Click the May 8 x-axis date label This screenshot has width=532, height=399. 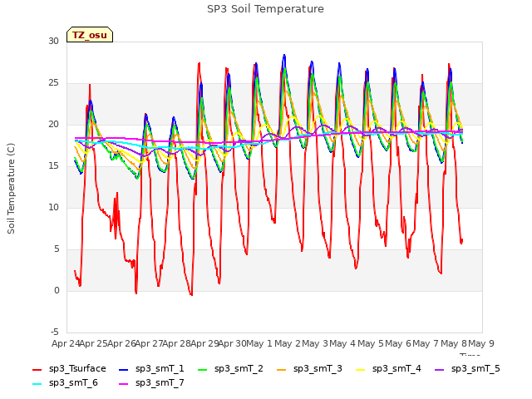point(454,343)
